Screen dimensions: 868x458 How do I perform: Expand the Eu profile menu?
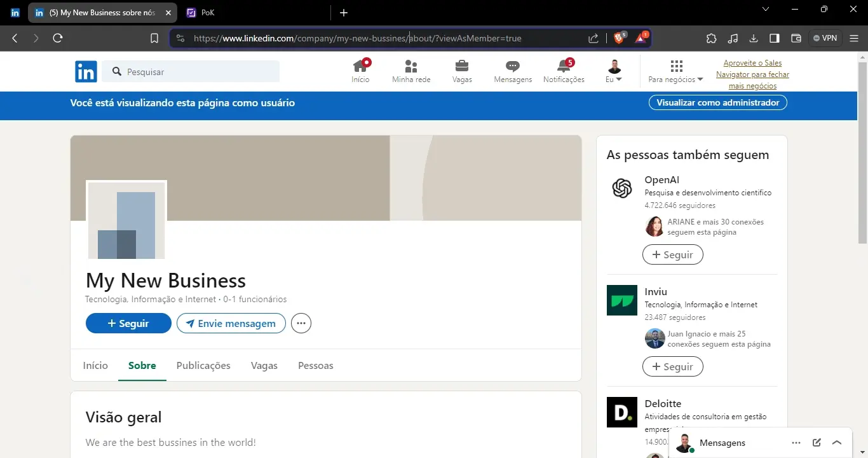[614, 71]
